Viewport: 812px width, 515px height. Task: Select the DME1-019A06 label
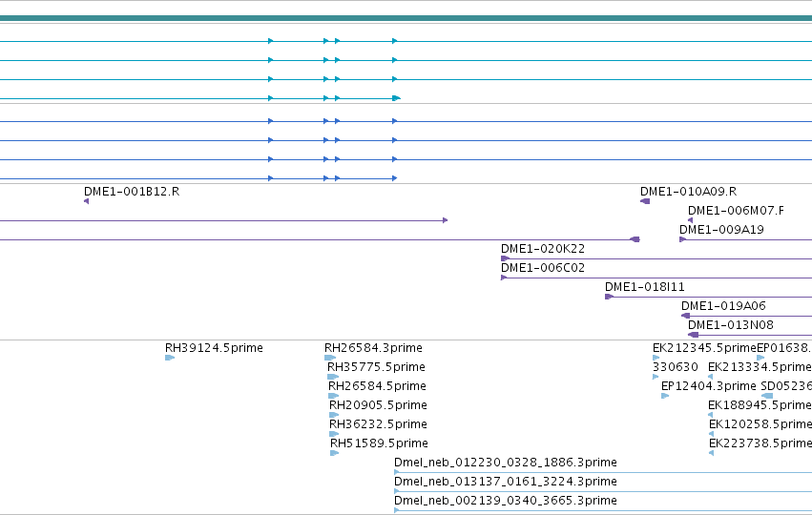723,306
